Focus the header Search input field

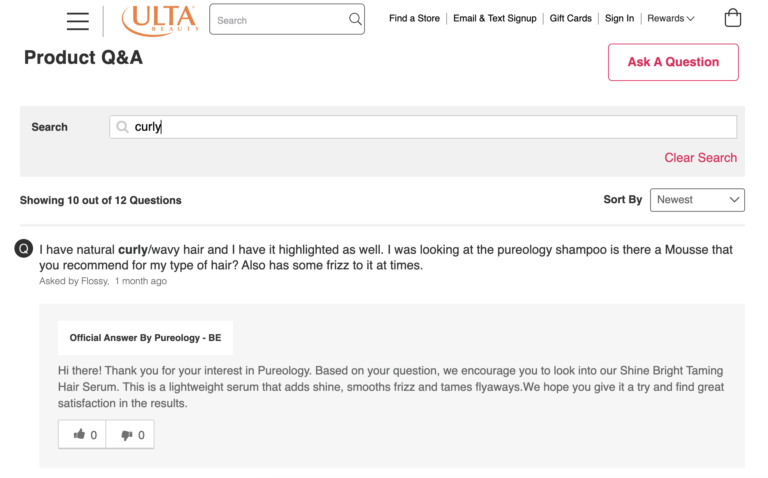[x=280, y=19]
